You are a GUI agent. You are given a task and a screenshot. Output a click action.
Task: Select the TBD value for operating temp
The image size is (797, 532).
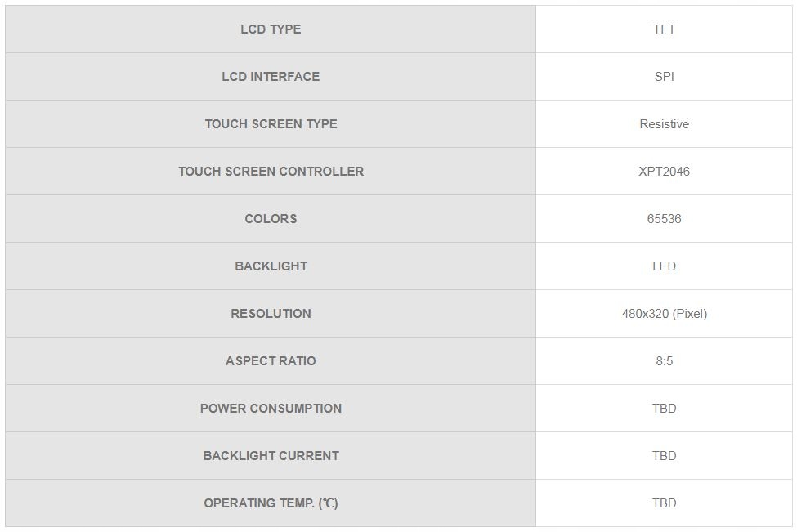664,503
